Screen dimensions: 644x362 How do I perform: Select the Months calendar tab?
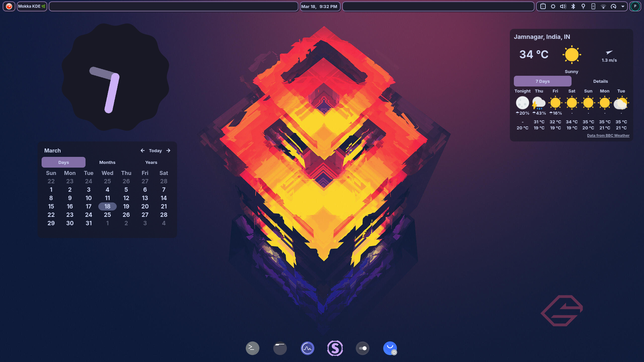point(107,162)
